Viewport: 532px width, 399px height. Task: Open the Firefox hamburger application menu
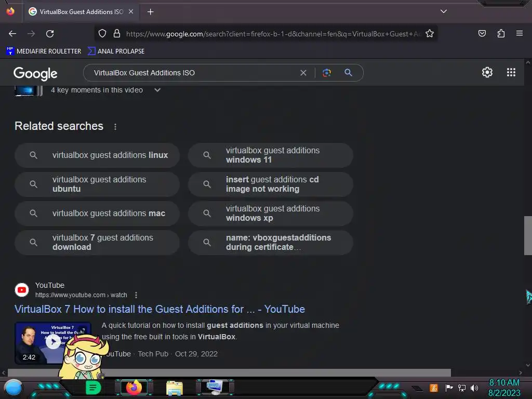[x=519, y=33]
